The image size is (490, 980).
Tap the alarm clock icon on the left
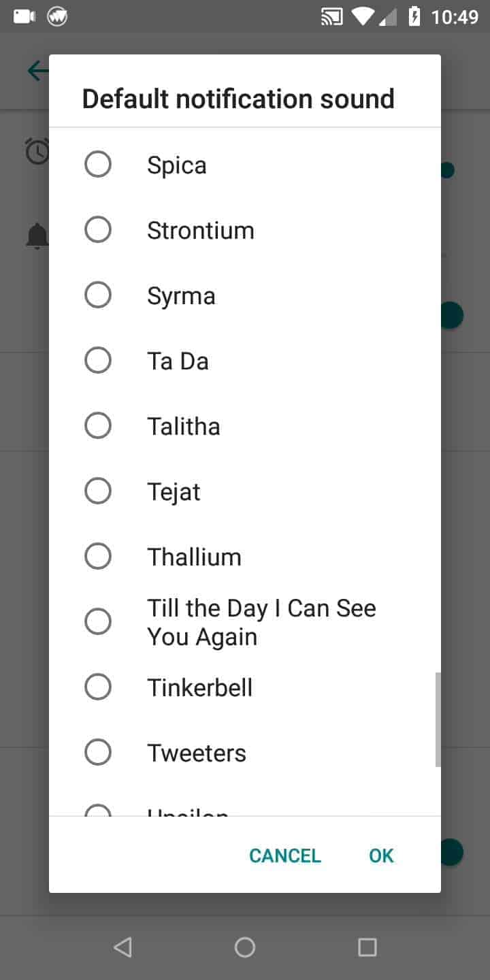[37, 151]
